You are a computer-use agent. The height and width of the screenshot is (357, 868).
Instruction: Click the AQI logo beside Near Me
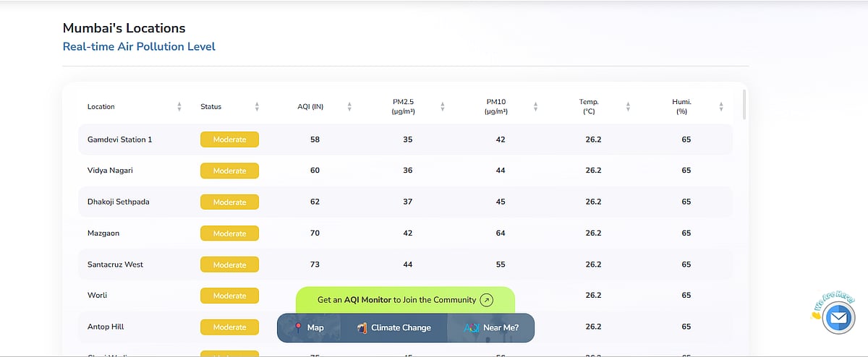coord(472,327)
